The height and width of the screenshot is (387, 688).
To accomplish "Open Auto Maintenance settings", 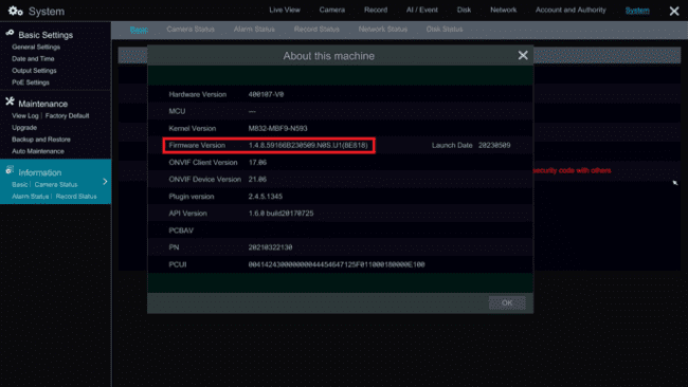I will click(x=38, y=151).
